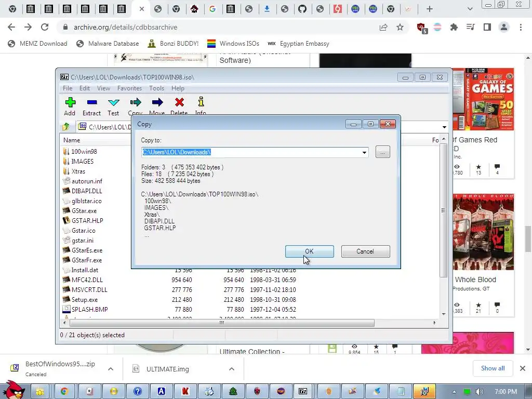Click the browser forward arrow
The image size is (532, 399).
click(x=28, y=27)
